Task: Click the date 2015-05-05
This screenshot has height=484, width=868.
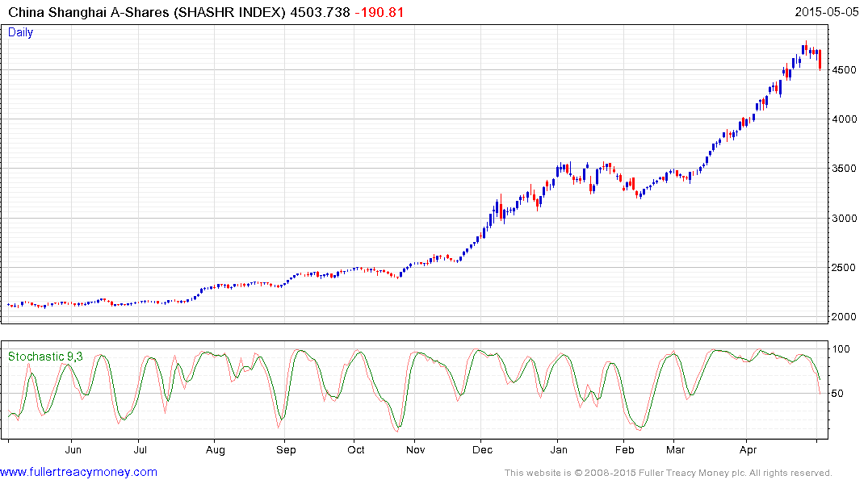Action: point(827,12)
